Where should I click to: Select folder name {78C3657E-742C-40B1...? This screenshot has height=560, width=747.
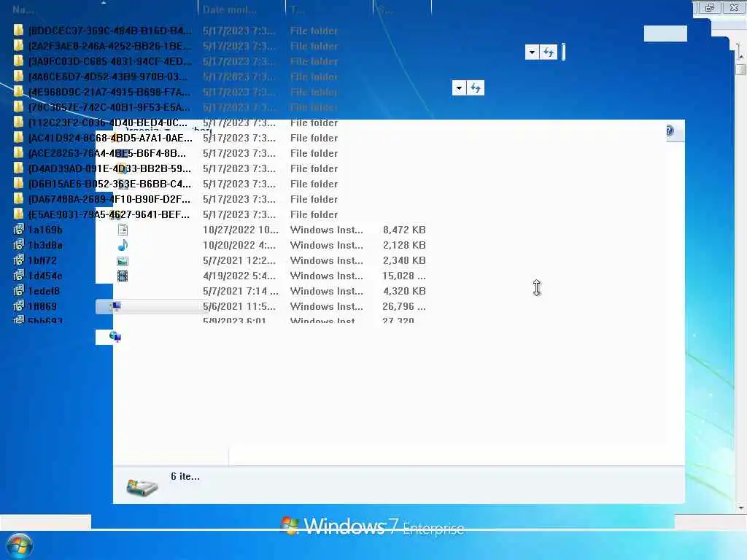tap(109, 107)
